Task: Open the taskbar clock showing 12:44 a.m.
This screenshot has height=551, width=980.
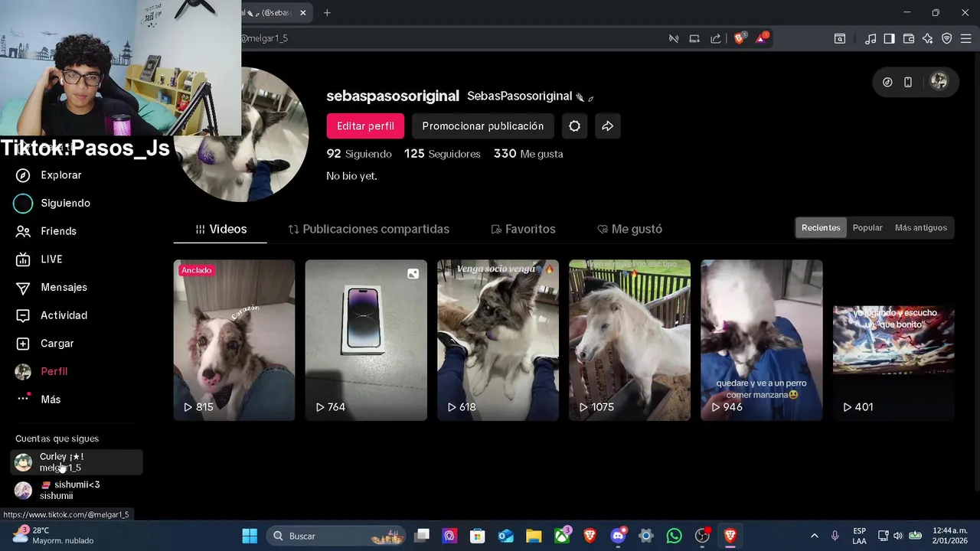Action: pyautogui.click(x=949, y=536)
